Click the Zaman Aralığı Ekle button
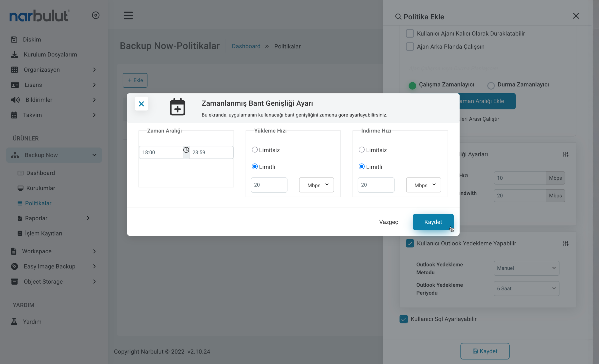Viewport: 599px width, 364px height. 487,101
